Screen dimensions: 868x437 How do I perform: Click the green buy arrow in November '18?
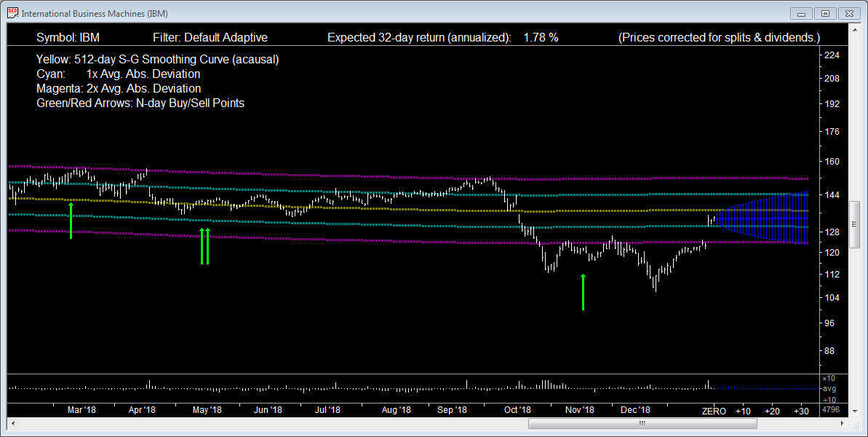[583, 292]
